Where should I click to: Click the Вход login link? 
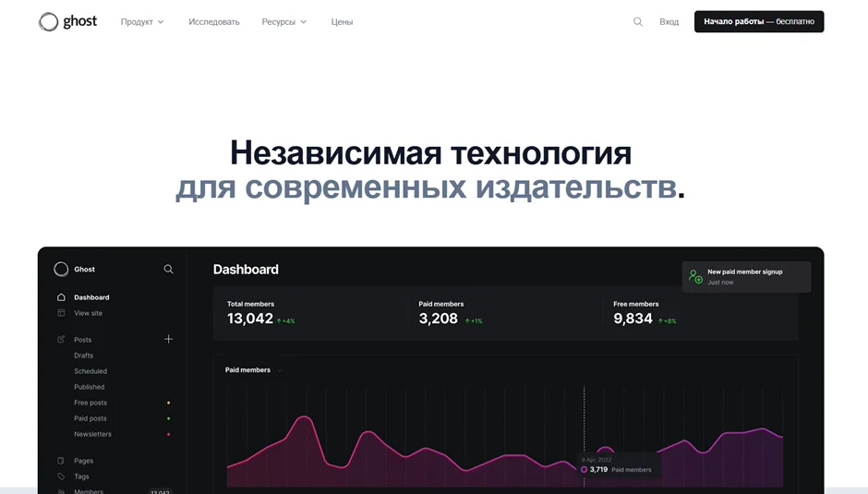coord(669,21)
